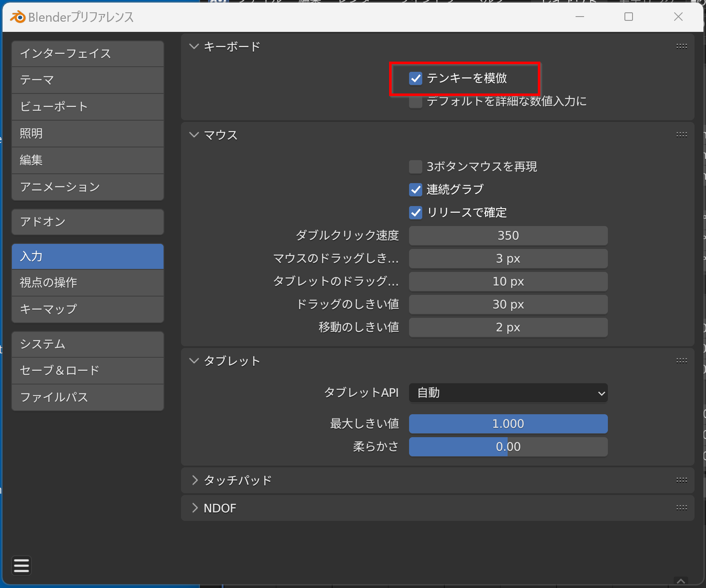Grab the キーボード panel drag handle dots
This screenshot has height=588, width=706.
coord(682,46)
